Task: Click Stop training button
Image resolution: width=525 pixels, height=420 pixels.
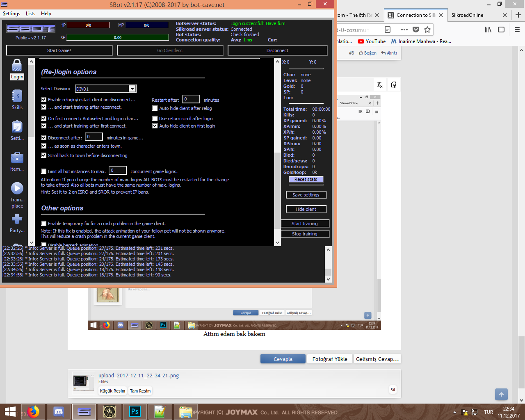Action: point(305,234)
